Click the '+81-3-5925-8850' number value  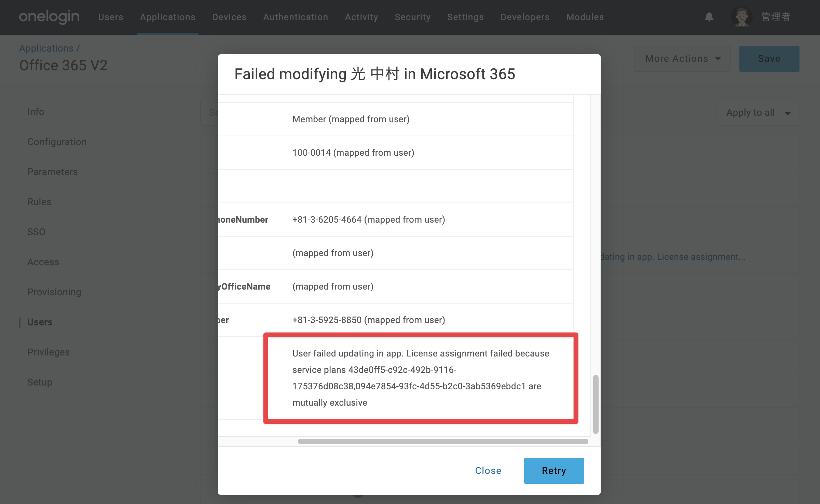tap(369, 320)
